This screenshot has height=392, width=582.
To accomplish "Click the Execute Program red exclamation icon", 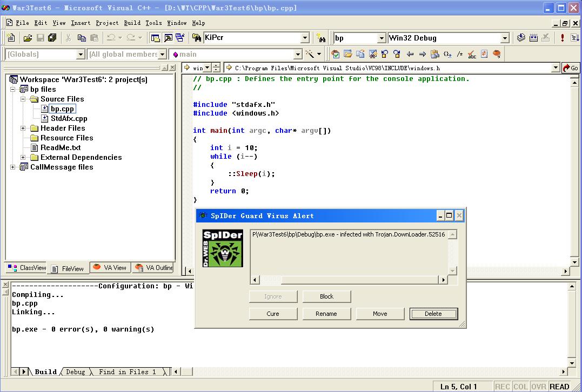I will 563,38.
